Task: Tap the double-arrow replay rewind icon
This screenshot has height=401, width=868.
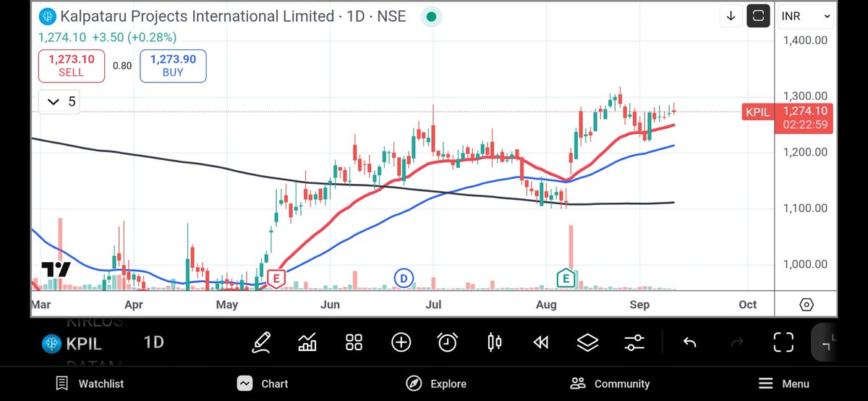Action: tap(540, 342)
